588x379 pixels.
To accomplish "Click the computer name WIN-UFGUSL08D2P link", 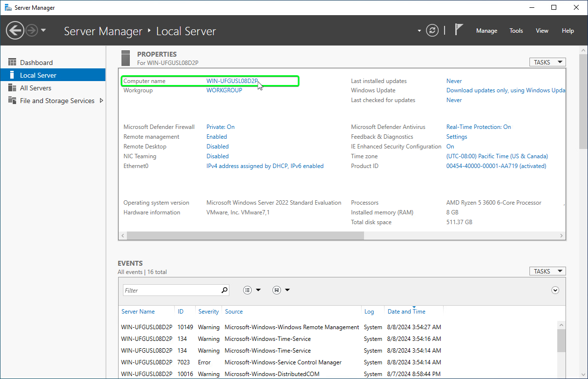I will pos(232,81).
